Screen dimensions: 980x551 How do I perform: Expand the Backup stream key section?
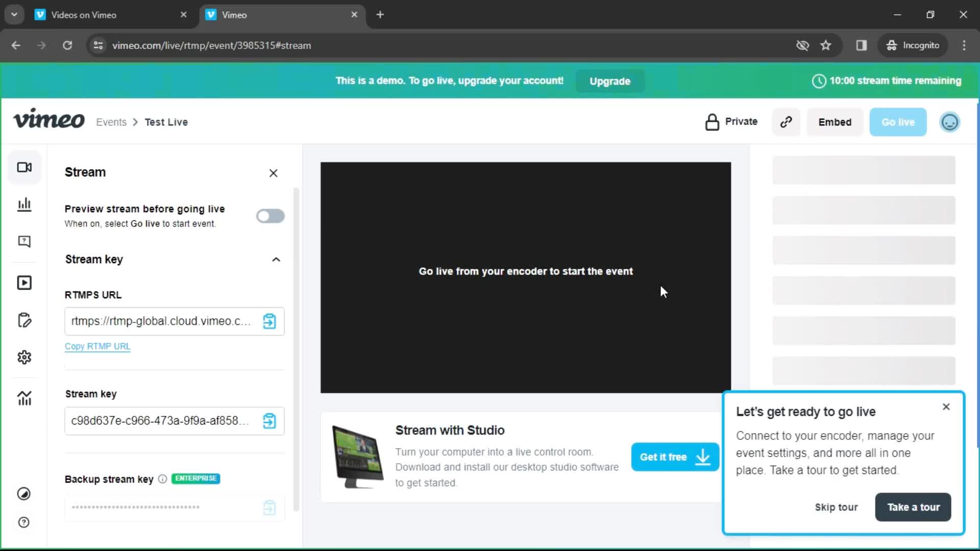click(109, 479)
